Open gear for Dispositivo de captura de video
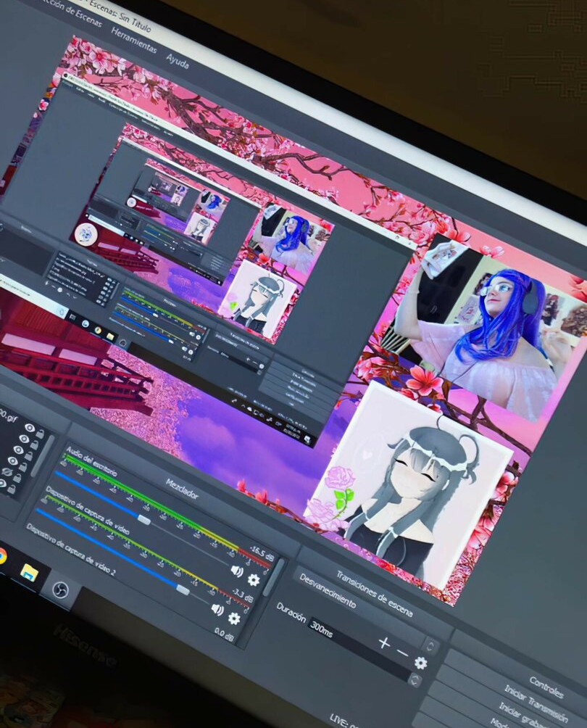This screenshot has width=587, height=728. click(234, 619)
